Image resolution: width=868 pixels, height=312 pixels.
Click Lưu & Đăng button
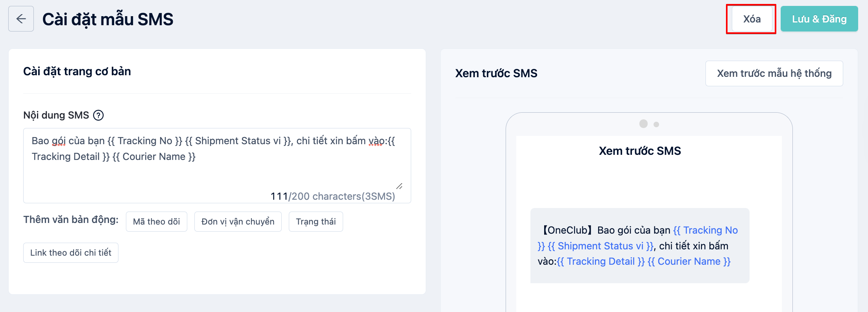(819, 19)
